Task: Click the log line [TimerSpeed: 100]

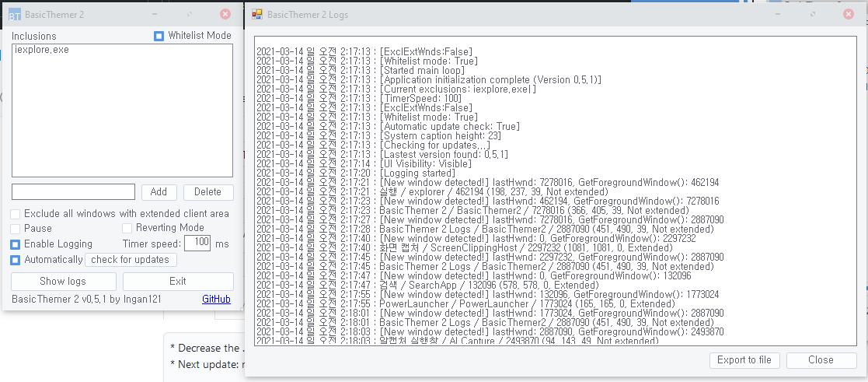Action: click(x=359, y=99)
